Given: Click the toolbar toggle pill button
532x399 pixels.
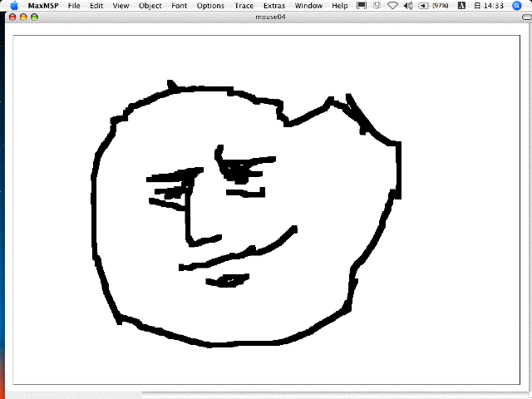Looking at the screenshot, I should [527, 17].
